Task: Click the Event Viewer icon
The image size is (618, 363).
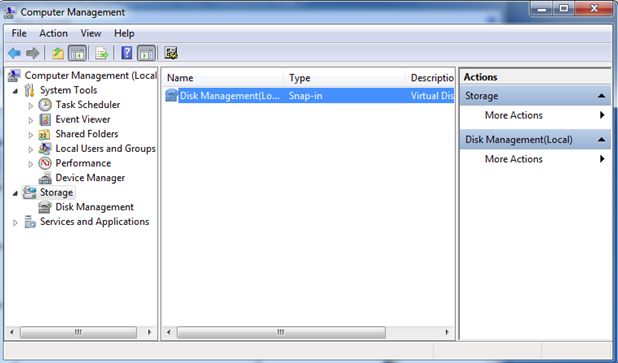Action: tap(45, 119)
